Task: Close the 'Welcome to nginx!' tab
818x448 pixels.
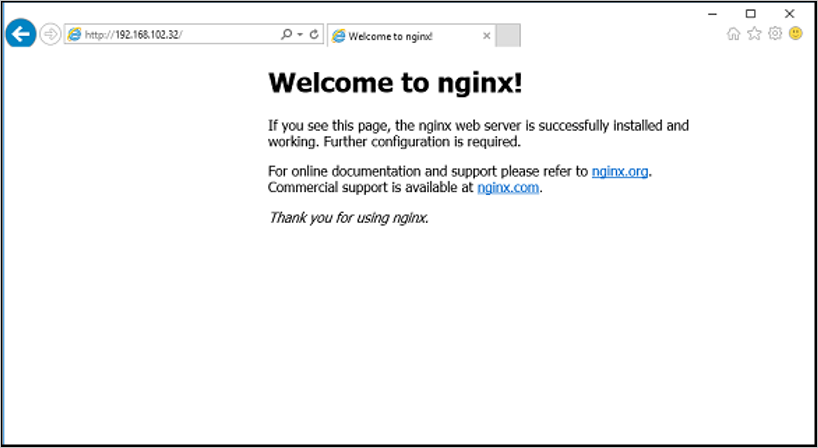Action: pyautogui.click(x=486, y=36)
